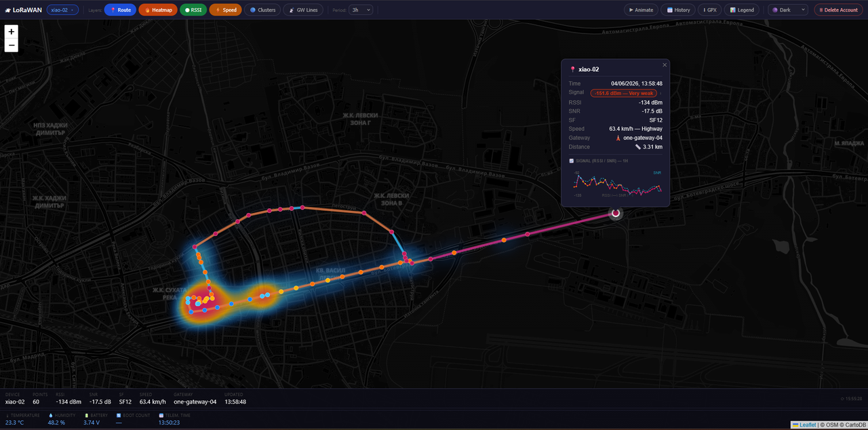Click the thermometer icon beside TEMPERATURE
The width and height of the screenshot is (868, 430).
[x=7, y=415]
